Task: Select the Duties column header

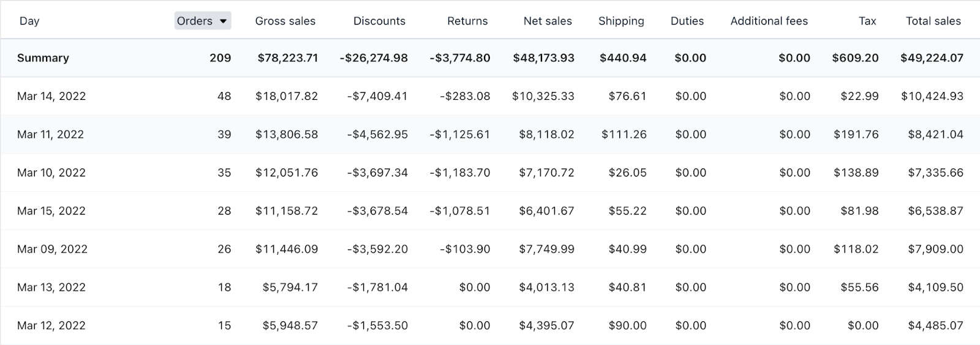Action: tap(687, 21)
